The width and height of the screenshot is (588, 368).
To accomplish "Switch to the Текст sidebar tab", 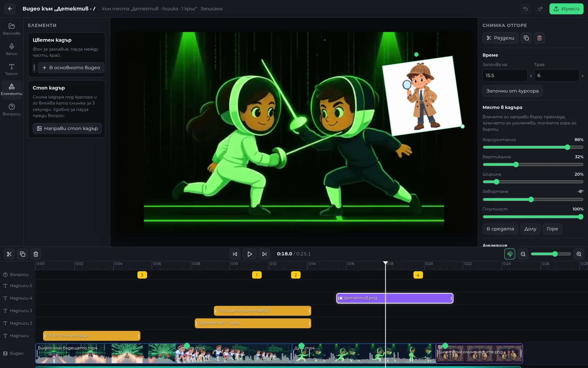I will (x=11, y=69).
